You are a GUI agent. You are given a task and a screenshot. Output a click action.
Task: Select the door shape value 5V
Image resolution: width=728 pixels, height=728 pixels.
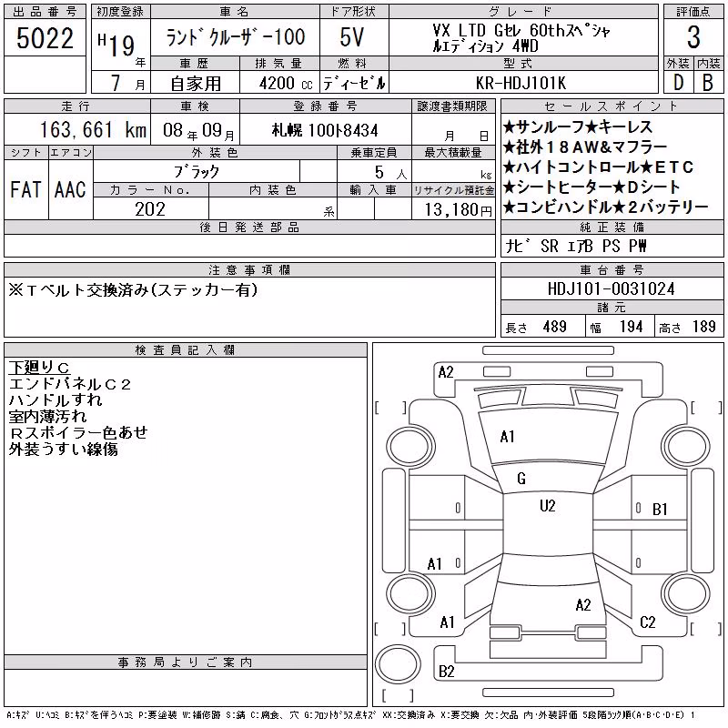pos(352,37)
